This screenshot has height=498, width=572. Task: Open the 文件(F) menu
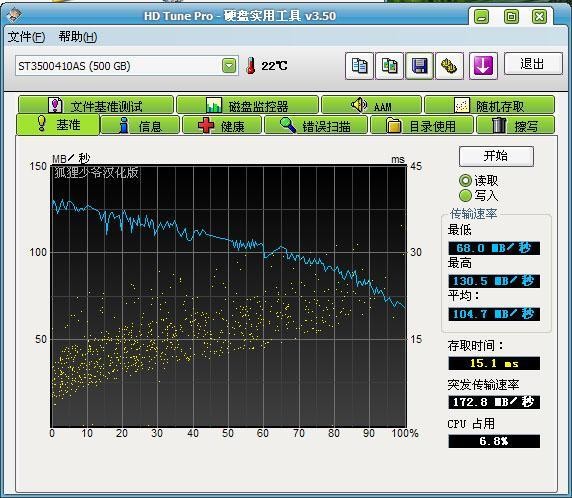point(26,37)
